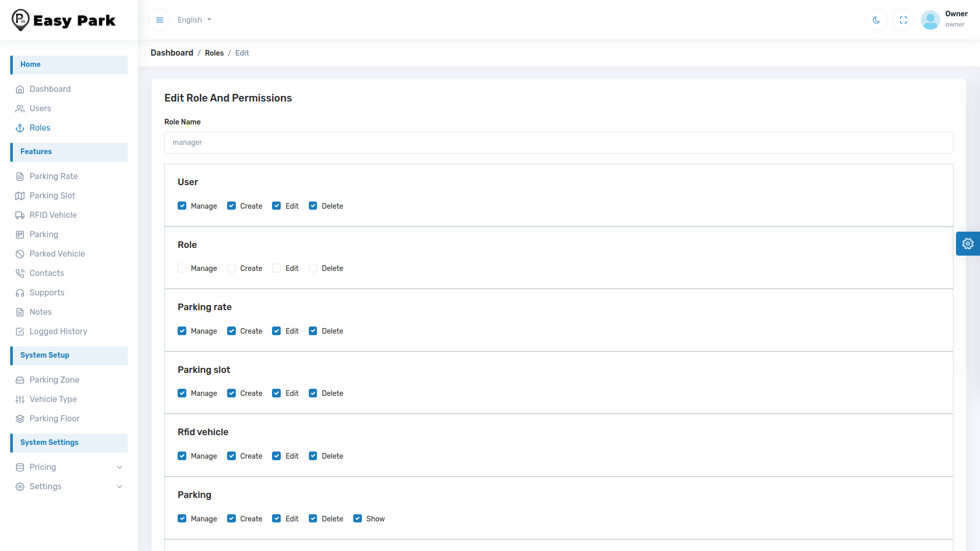The image size is (980, 551).
Task: Open the floating settings gear panel
Action: [x=968, y=243]
